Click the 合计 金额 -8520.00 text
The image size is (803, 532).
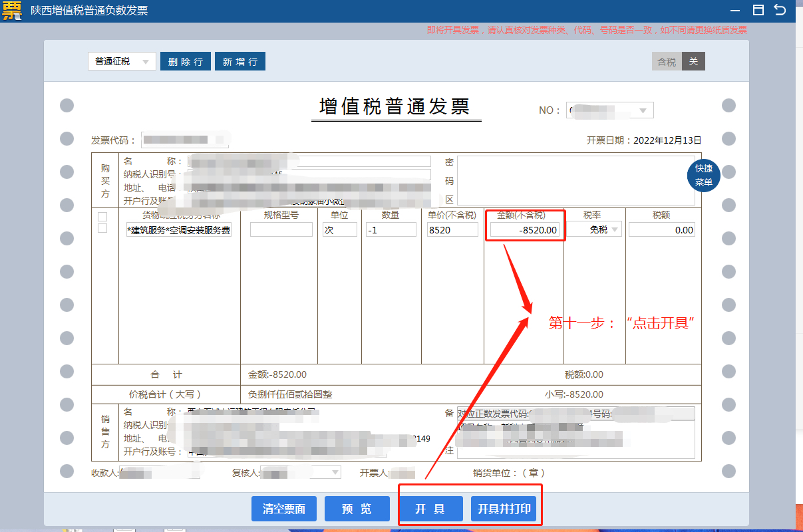click(x=277, y=374)
